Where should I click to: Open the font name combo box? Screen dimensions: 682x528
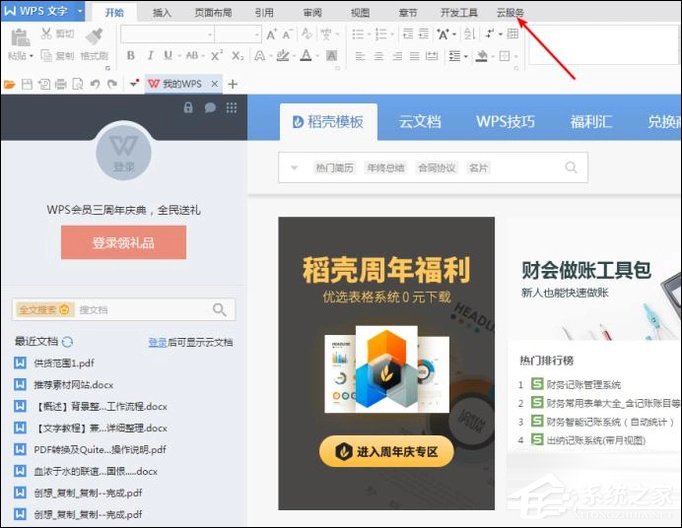click(x=165, y=34)
